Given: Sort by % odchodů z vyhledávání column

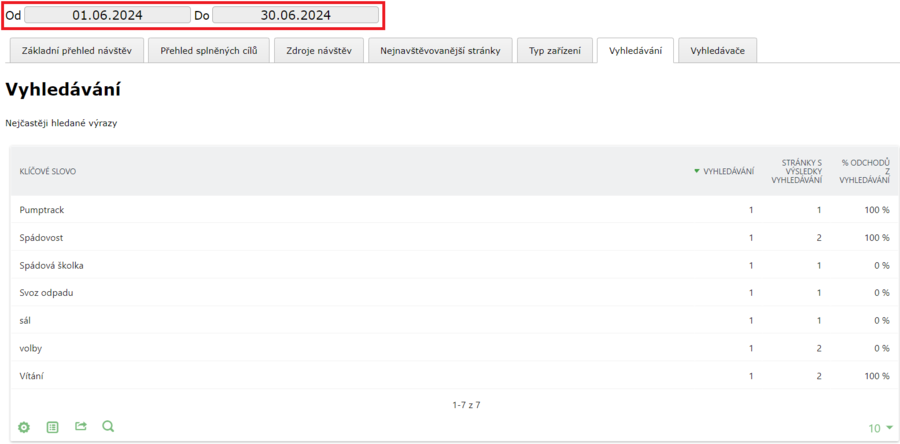Looking at the screenshot, I should [865, 171].
